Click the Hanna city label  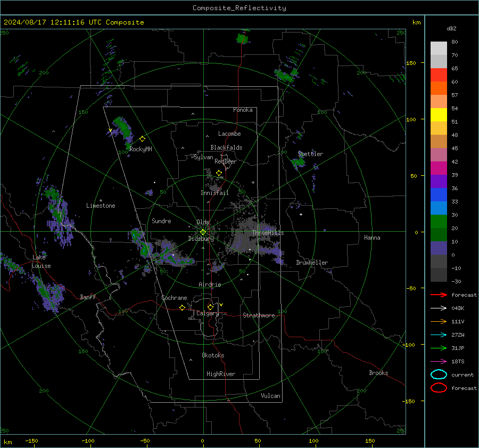[x=372, y=237]
